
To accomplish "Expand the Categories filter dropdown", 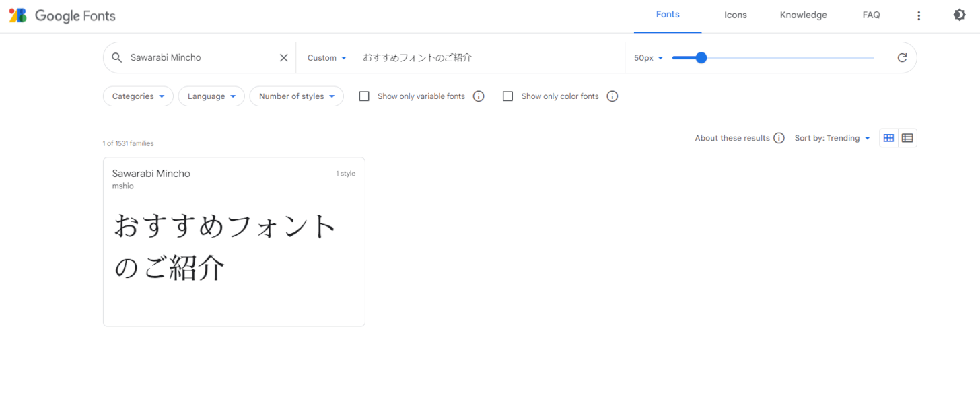I will [x=138, y=96].
